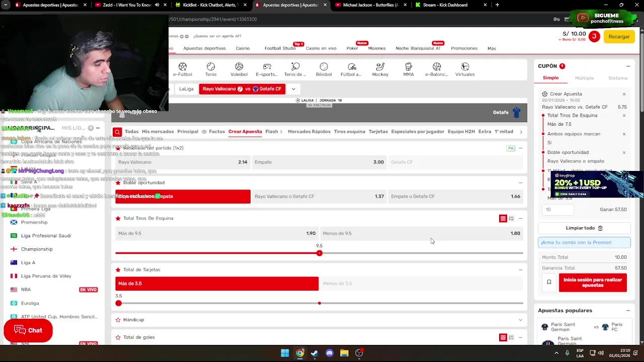This screenshot has height=362, width=644.
Task: Open the Chat button
Action: (28, 330)
